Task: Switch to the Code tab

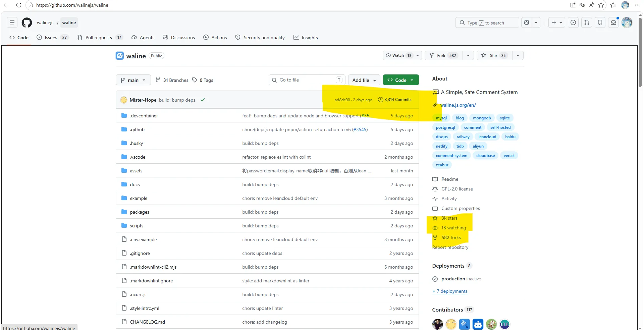Action: pyautogui.click(x=19, y=38)
